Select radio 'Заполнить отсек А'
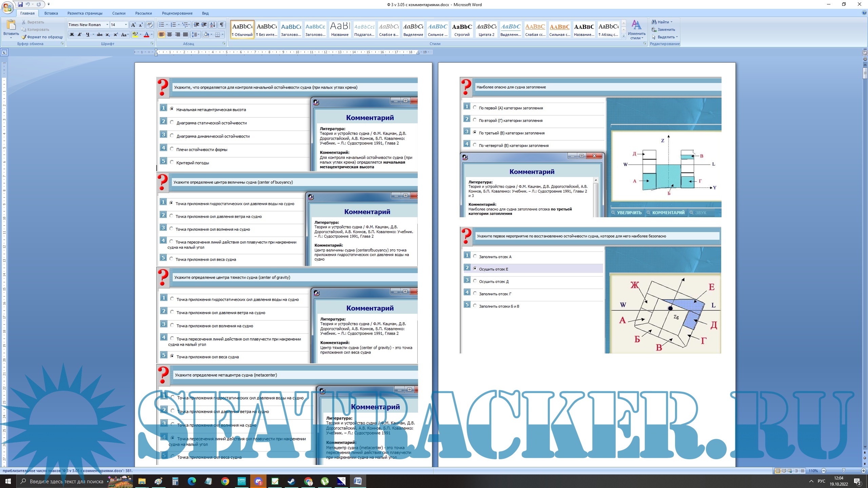The height and width of the screenshot is (488, 868). [475, 256]
